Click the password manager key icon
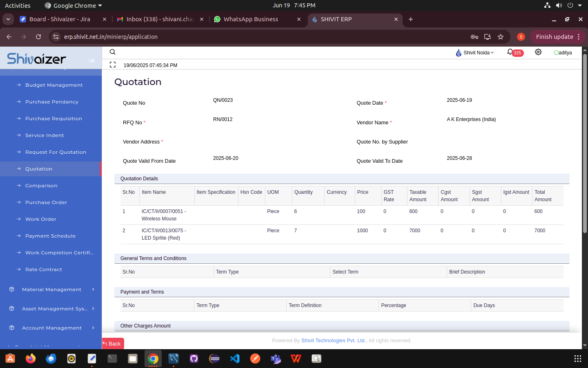 [474, 37]
